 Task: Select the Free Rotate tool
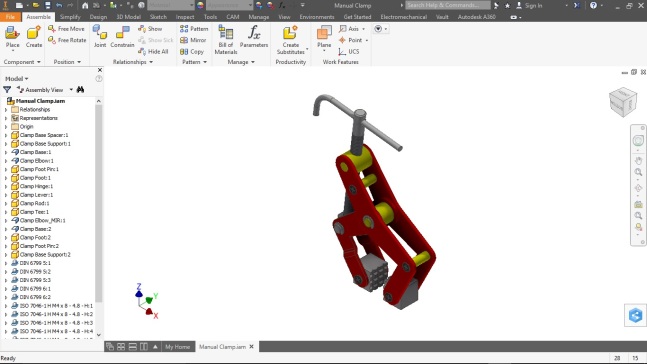(x=67, y=40)
